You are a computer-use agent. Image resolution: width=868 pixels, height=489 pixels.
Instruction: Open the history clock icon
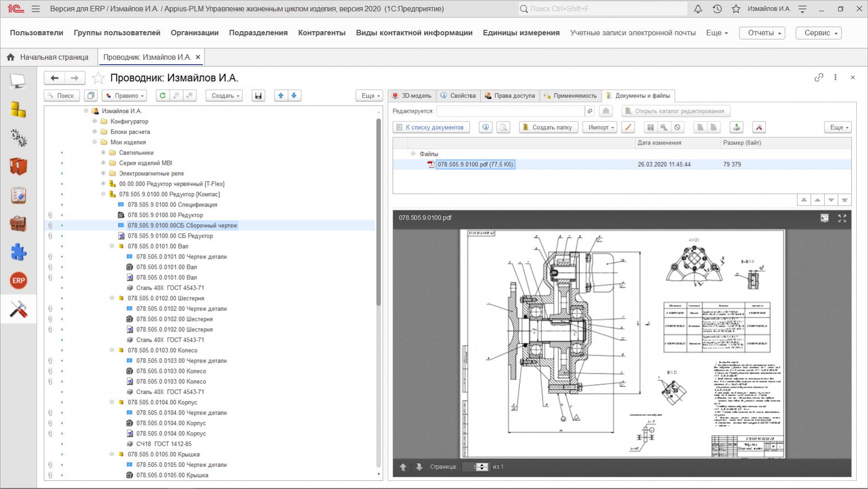(717, 9)
